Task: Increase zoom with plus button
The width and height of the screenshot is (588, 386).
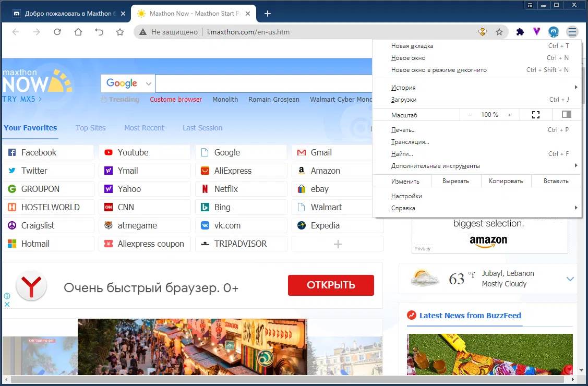Action: click(509, 115)
